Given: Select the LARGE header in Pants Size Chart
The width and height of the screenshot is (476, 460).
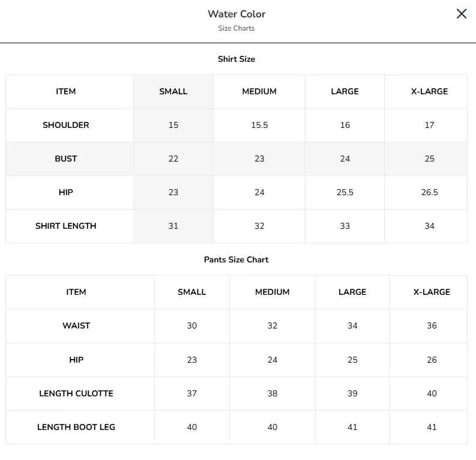Looking at the screenshot, I should [352, 292].
